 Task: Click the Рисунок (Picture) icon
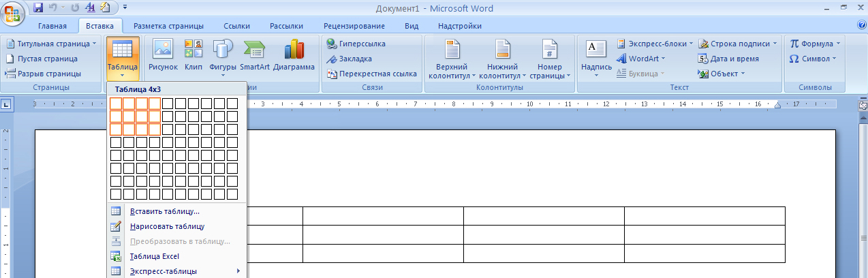163,55
